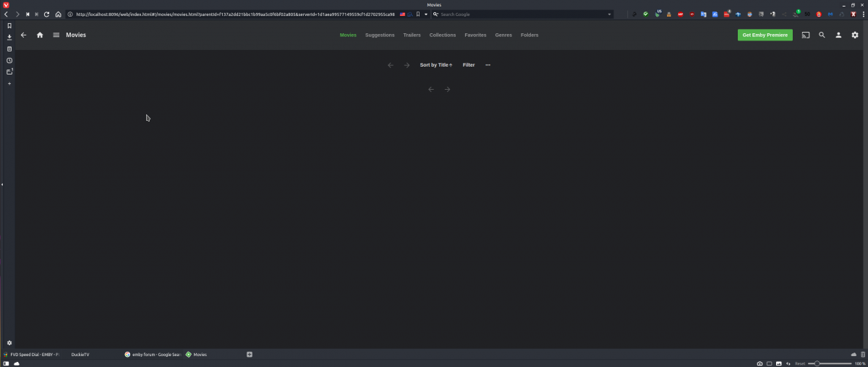
Task: Open the Vivaldi menu logo
Action: click(x=6, y=4)
